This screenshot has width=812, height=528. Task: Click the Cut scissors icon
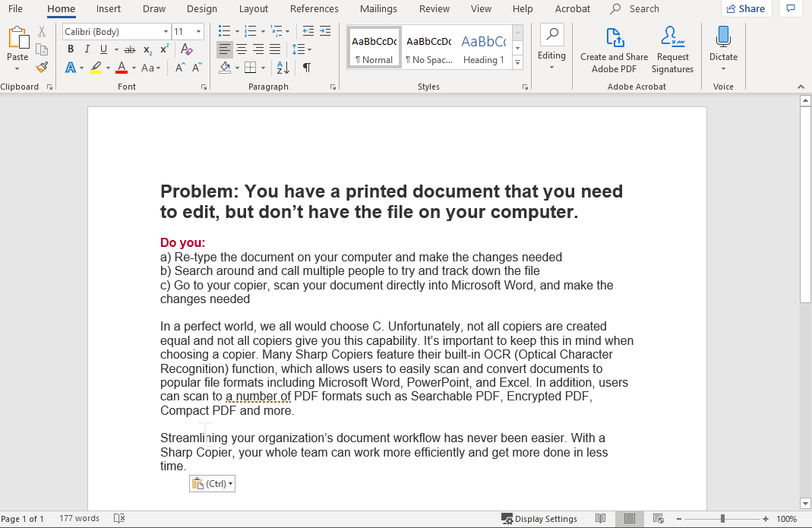[42, 32]
